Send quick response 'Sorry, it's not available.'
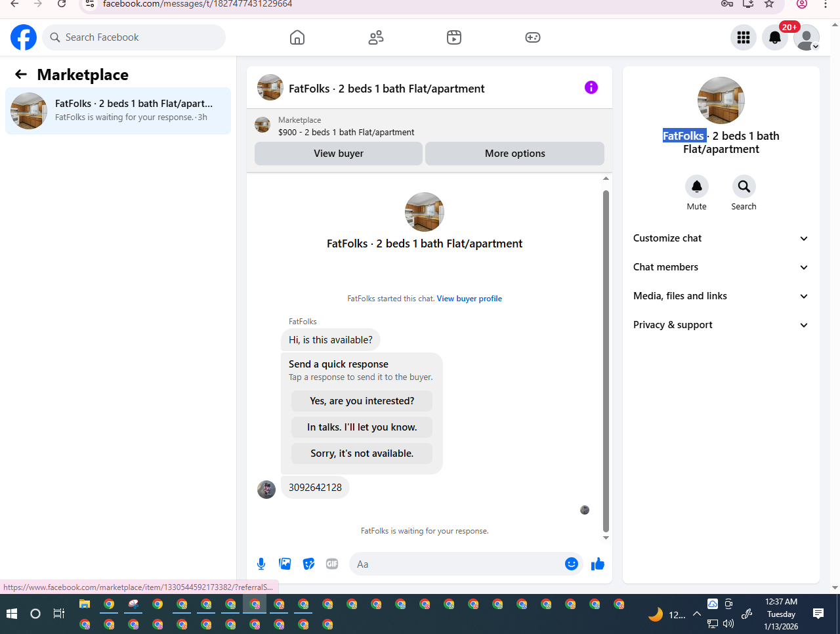 pos(362,454)
